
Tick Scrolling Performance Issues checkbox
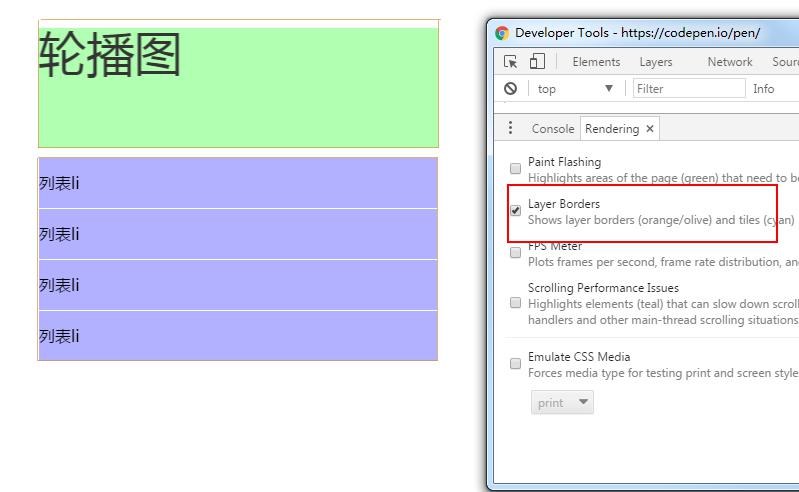point(515,303)
